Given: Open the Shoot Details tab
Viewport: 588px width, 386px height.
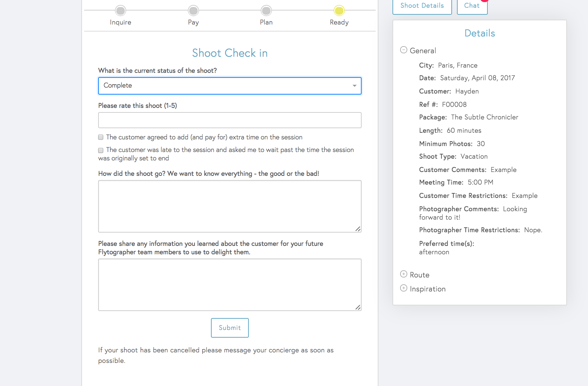Looking at the screenshot, I should 422,6.
